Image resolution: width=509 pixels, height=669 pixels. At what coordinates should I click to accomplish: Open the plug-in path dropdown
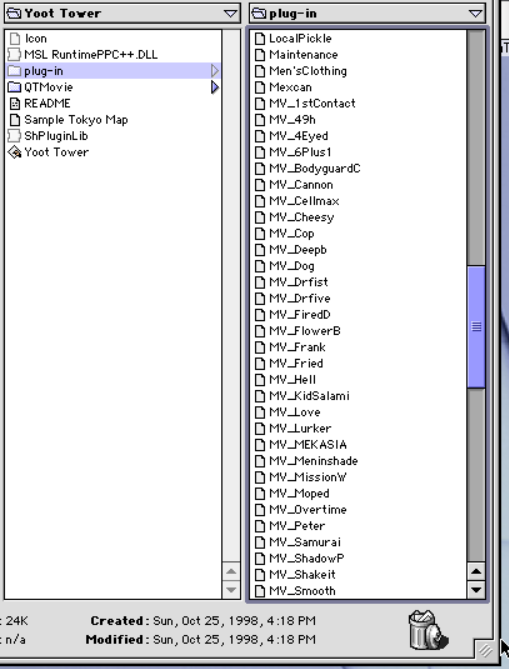[x=367, y=13]
